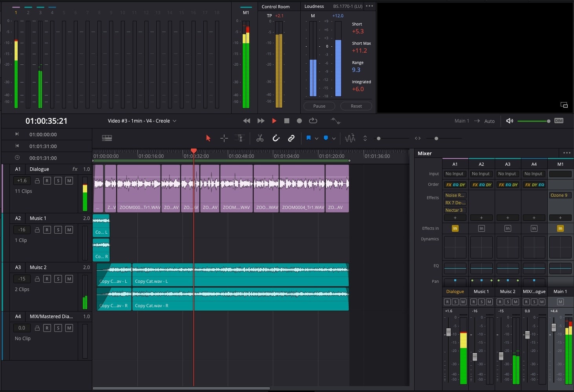574x392 pixels.
Task: Open the flag color dropdown arrow
Action: (x=316, y=139)
